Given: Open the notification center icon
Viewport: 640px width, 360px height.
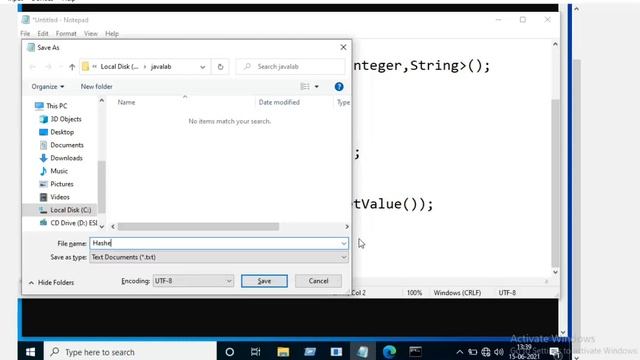Looking at the screenshot, I should [554, 352].
